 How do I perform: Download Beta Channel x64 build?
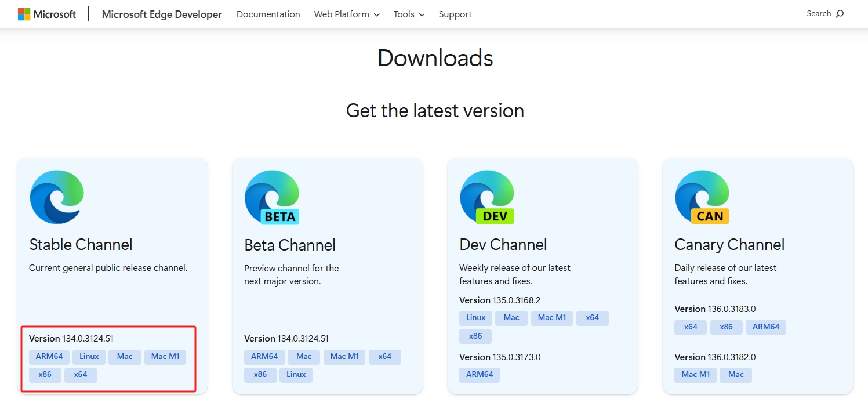[x=385, y=357]
